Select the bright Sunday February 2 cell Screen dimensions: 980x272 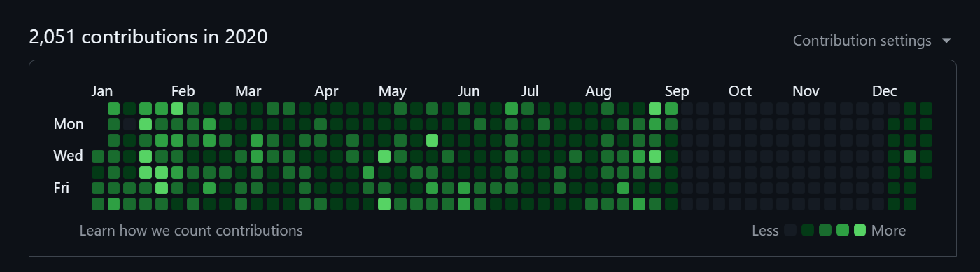(x=178, y=108)
